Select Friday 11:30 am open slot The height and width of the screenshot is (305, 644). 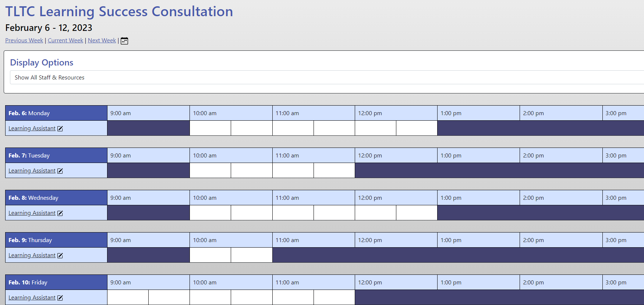point(334,297)
